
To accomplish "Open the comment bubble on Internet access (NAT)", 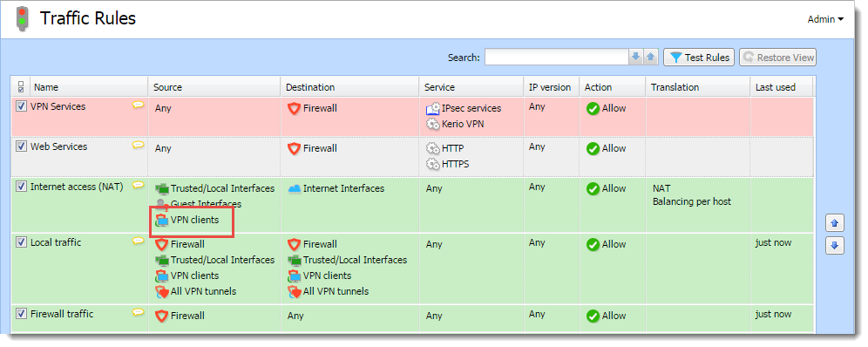I will pyautogui.click(x=138, y=186).
